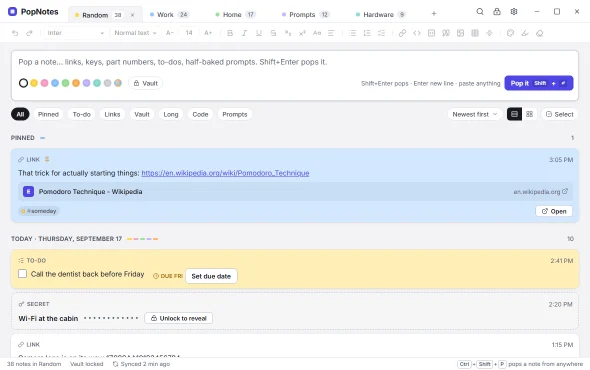Check off Call the dentist to-do
590x370 pixels.
(23, 274)
